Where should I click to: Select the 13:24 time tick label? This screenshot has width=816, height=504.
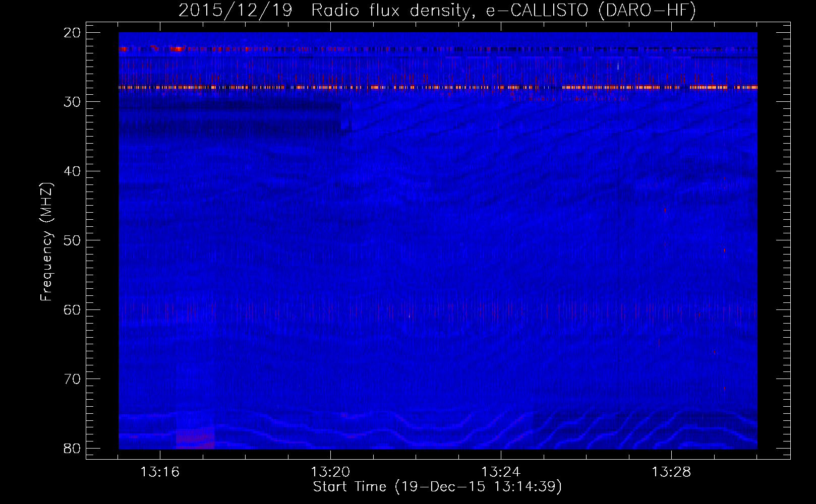[x=501, y=472]
